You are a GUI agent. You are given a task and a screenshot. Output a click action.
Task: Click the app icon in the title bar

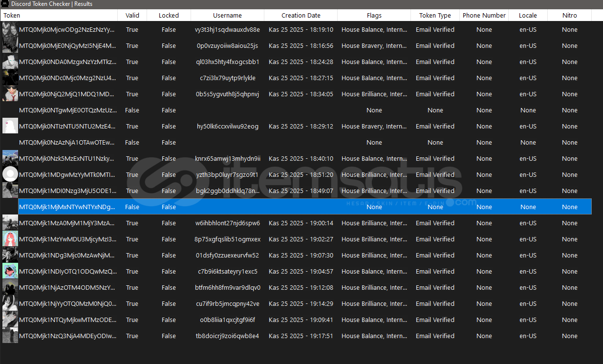[5, 4]
